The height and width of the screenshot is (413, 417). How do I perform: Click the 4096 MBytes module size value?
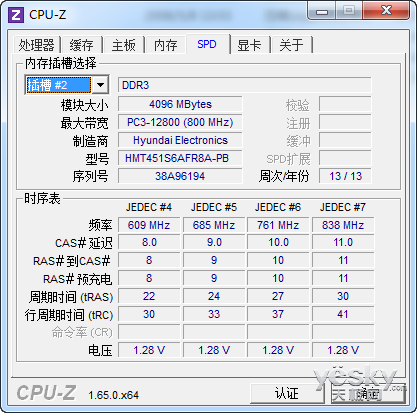180,104
